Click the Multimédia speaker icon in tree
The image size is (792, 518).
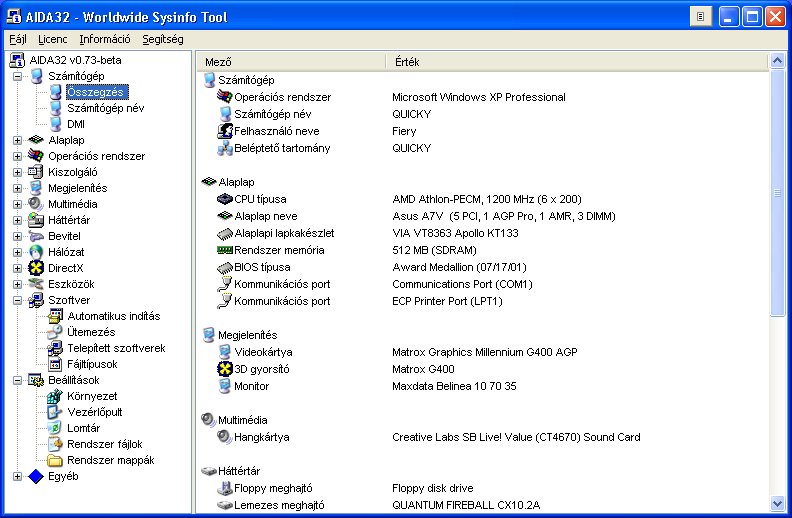(x=36, y=204)
